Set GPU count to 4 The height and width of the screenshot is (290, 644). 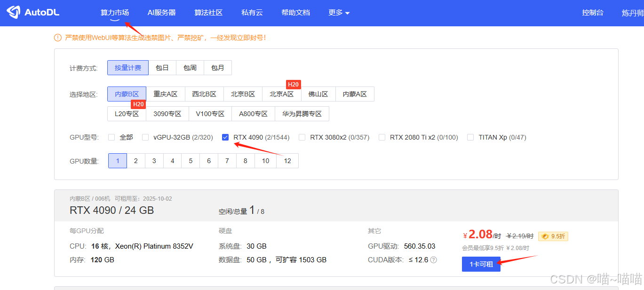coord(173,161)
